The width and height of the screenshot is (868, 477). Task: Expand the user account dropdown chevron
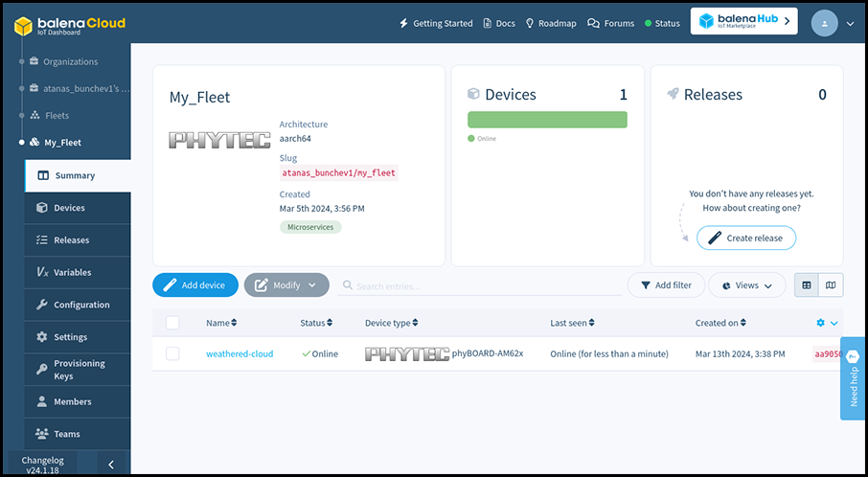[x=851, y=24]
